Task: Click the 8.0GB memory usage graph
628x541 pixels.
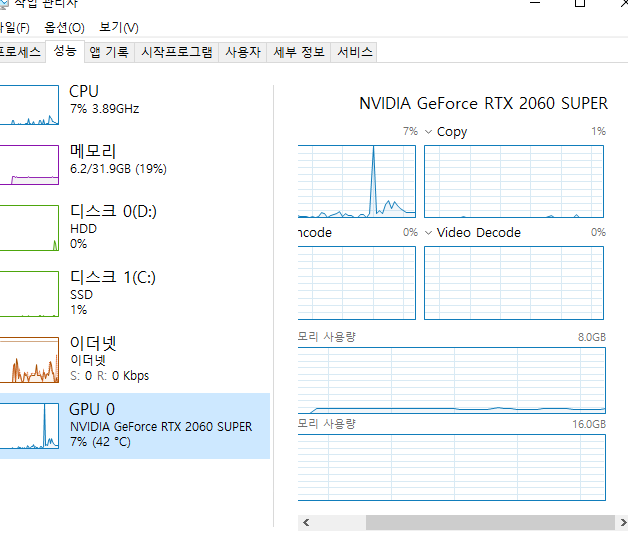Action: [452, 380]
